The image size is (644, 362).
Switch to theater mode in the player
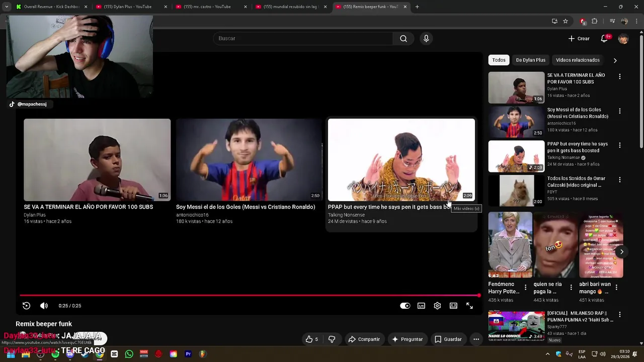click(453, 306)
